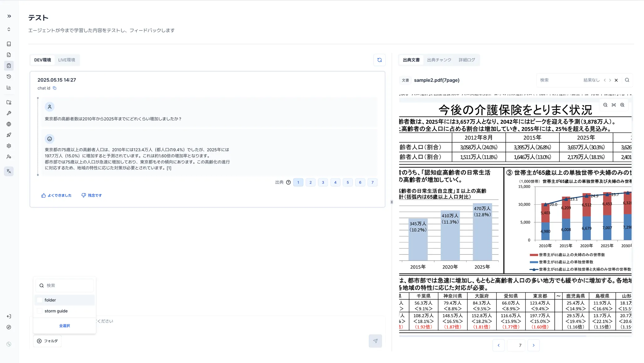Click the よくできました thumbs-up button
Viewport: 644px width, 363px height.
56,196
